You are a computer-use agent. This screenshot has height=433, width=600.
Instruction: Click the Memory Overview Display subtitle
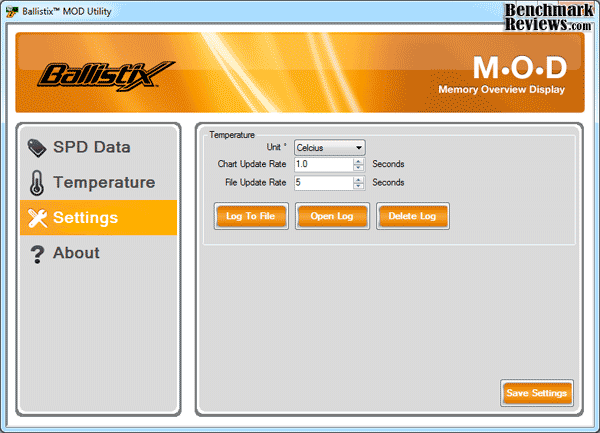(x=501, y=90)
